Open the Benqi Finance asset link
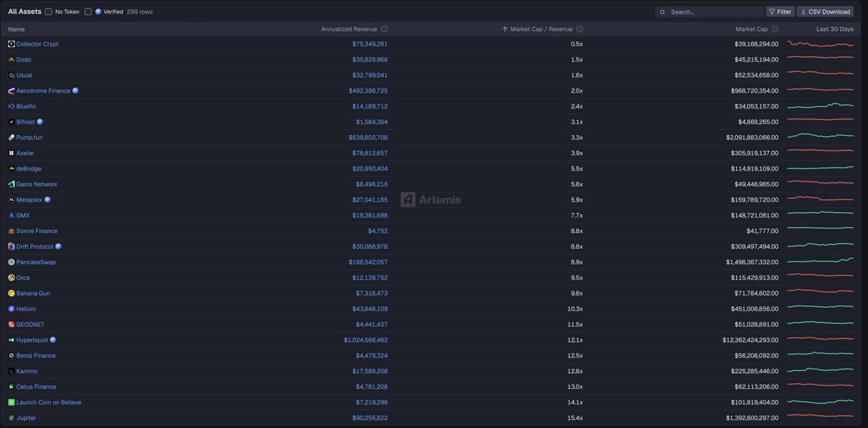The height and width of the screenshot is (428, 868). 36,356
